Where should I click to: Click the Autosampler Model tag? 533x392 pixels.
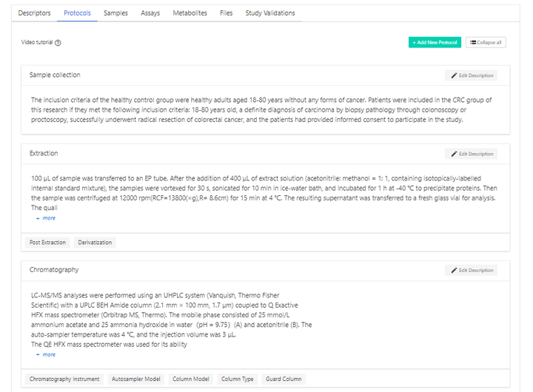tap(135, 379)
